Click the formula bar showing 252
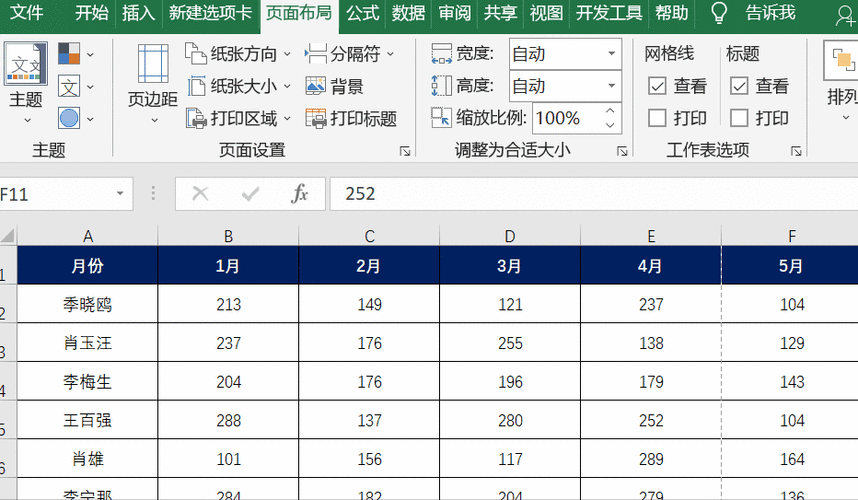Screen dimensions: 858x500 coord(594,194)
